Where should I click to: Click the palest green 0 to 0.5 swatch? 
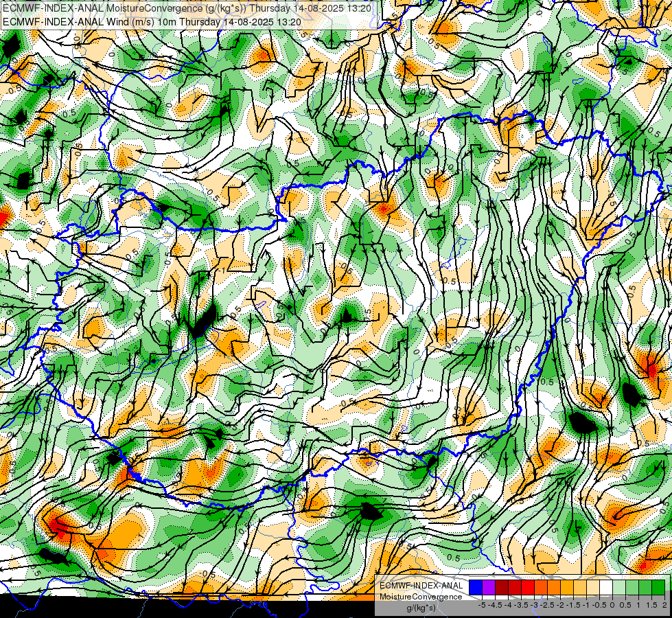pyautogui.click(x=619, y=587)
